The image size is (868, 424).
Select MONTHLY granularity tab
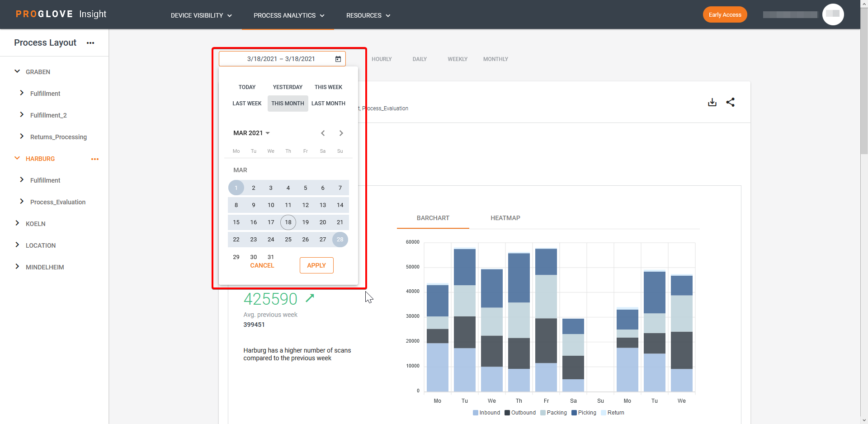coord(495,59)
